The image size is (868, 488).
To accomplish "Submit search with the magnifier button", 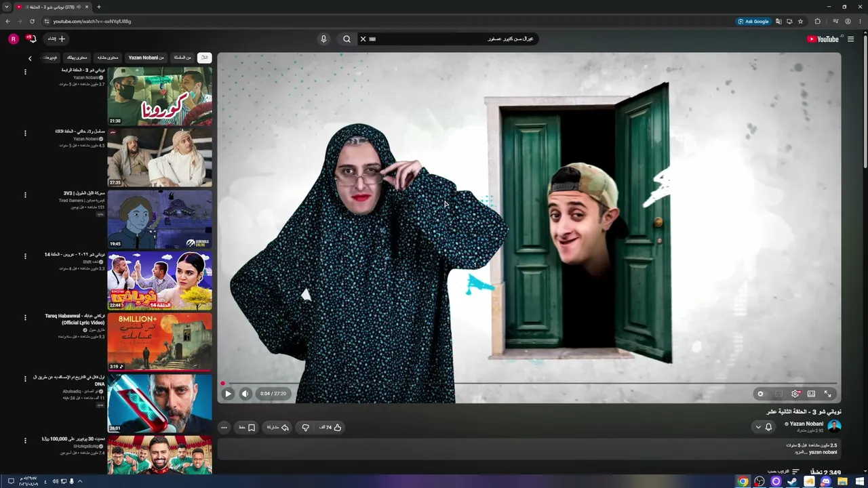I will click(x=347, y=39).
